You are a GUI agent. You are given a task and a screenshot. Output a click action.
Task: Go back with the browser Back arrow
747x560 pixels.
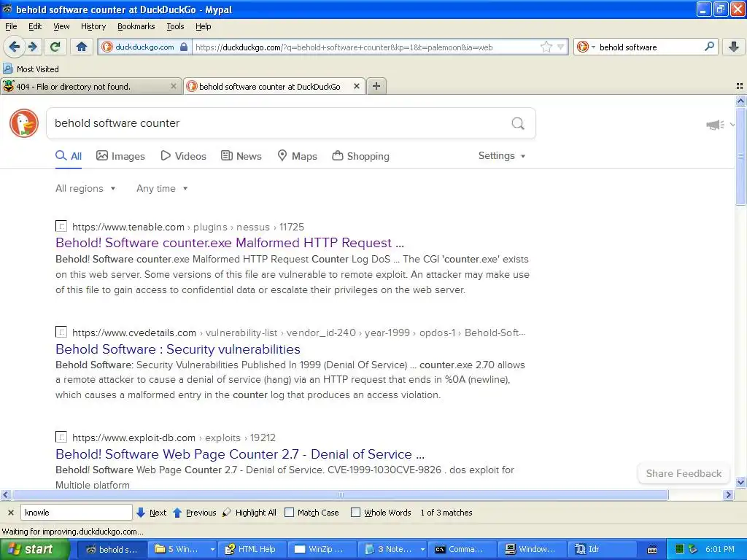14,47
